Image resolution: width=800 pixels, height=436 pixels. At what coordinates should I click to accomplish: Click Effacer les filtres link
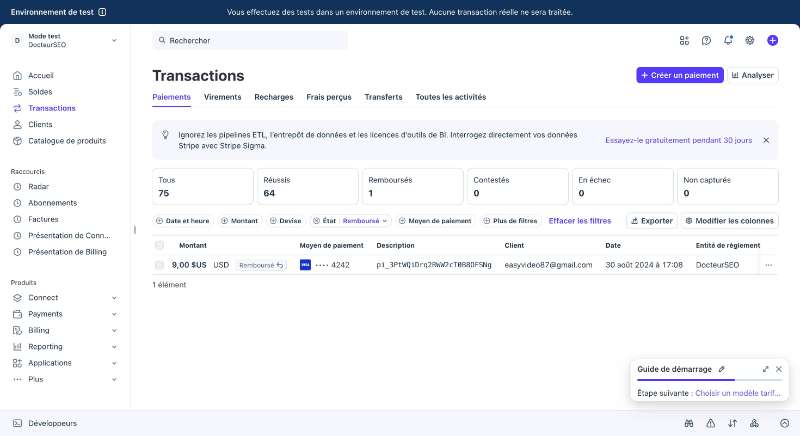coord(580,221)
